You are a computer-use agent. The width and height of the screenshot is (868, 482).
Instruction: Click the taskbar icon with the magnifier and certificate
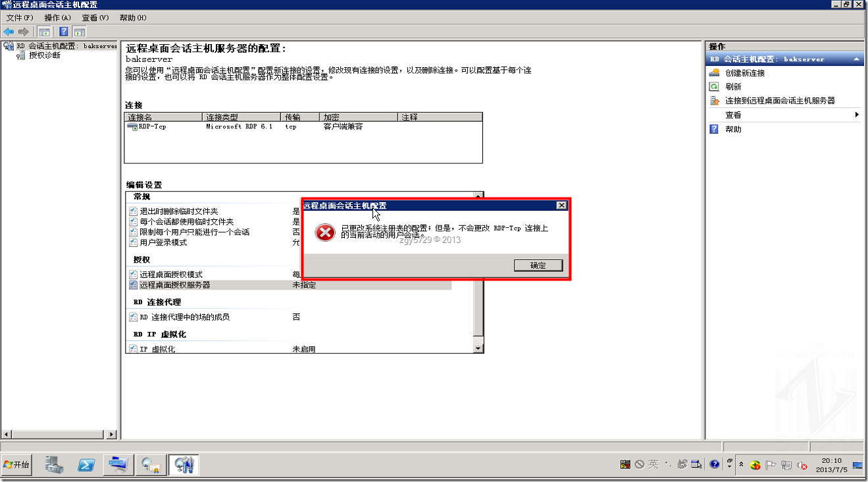151,465
